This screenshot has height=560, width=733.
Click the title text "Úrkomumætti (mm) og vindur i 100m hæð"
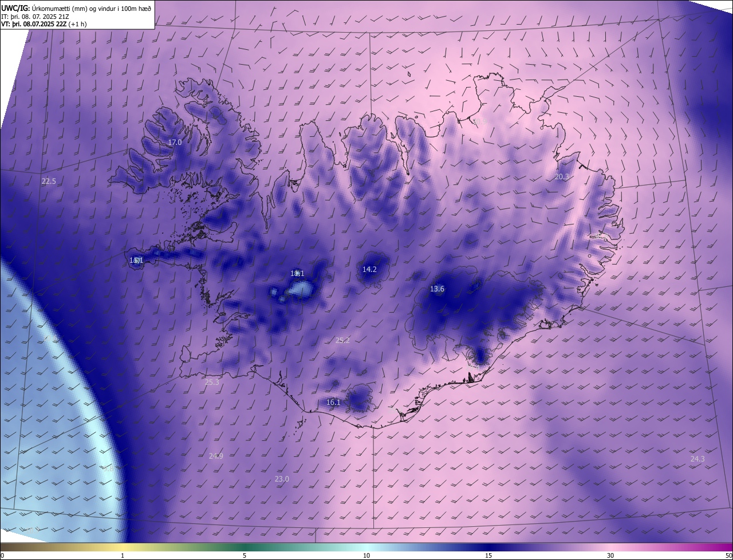[91, 8]
